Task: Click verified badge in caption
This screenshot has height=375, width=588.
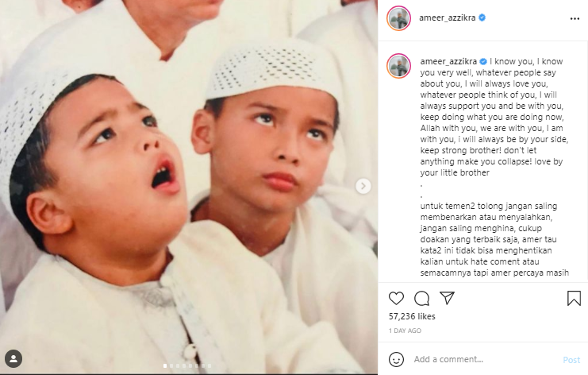Action: click(483, 61)
